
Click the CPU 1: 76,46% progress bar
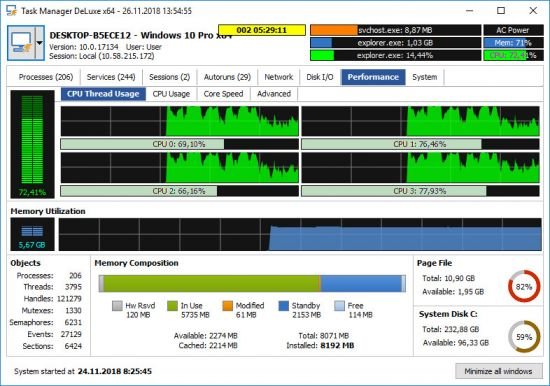[x=420, y=144]
